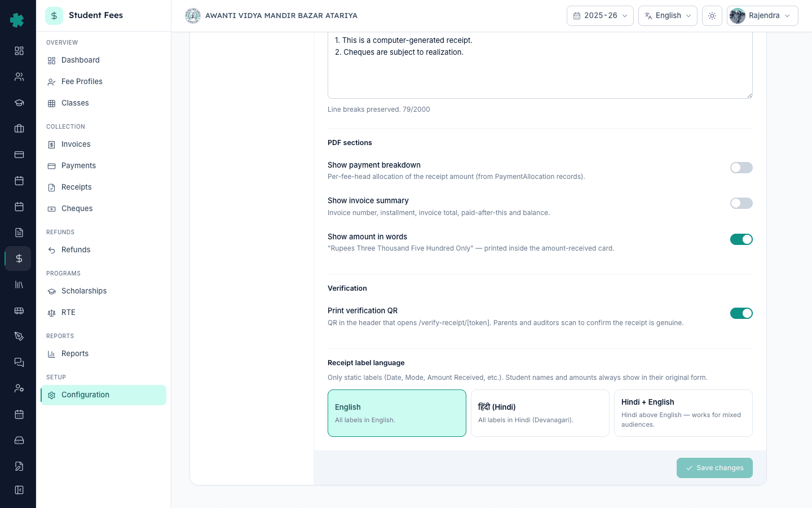
Task: Collapse the sidebar with the panel icon
Action: pyautogui.click(x=19, y=490)
